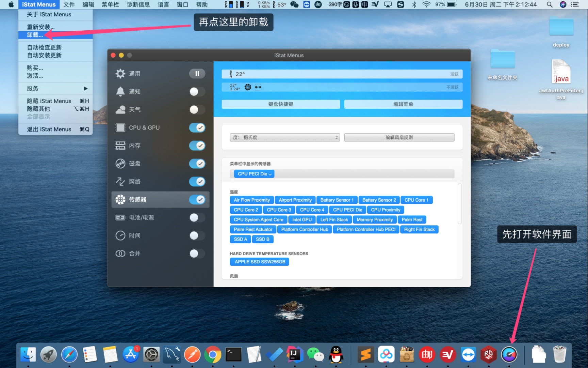Turn off the 内存 toggle
The image size is (588, 368).
(197, 145)
